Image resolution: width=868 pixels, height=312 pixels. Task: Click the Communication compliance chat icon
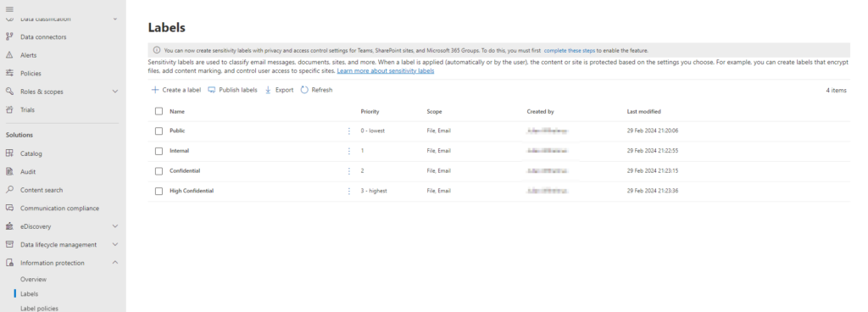click(9, 208)
